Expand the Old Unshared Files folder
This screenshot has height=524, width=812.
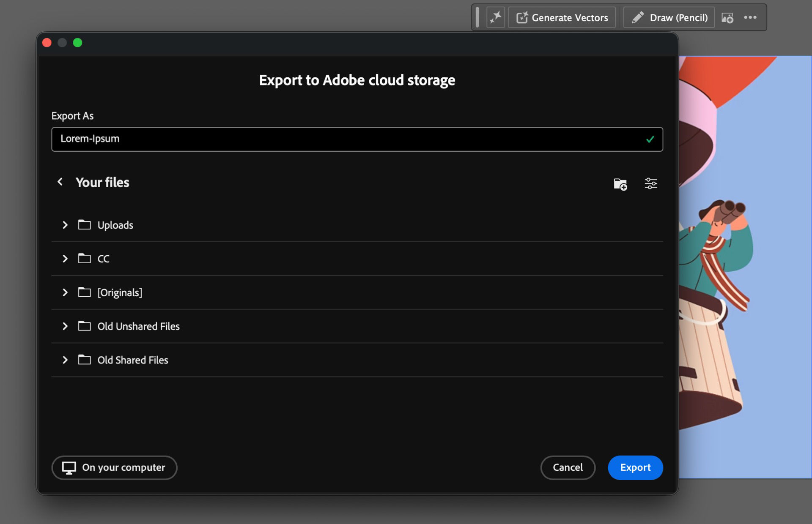click(65, 326)
